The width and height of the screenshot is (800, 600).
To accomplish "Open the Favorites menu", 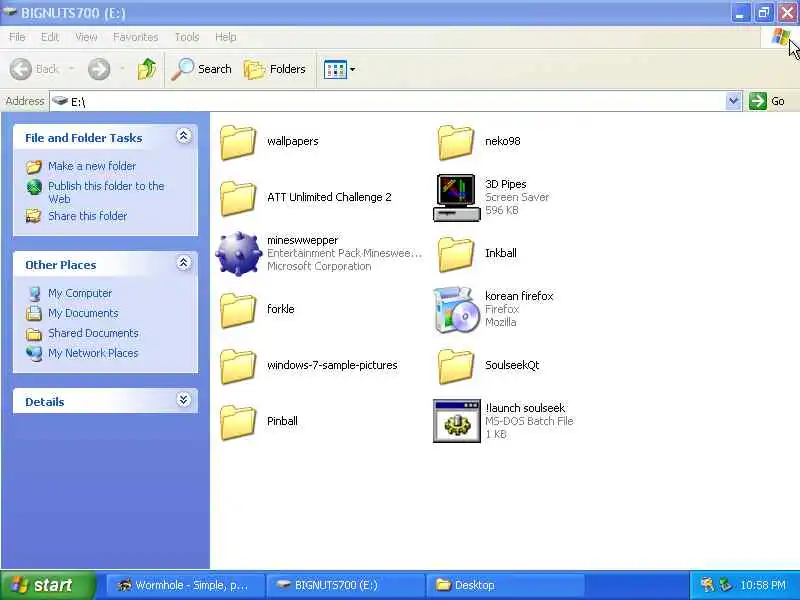I will point(135,37).
